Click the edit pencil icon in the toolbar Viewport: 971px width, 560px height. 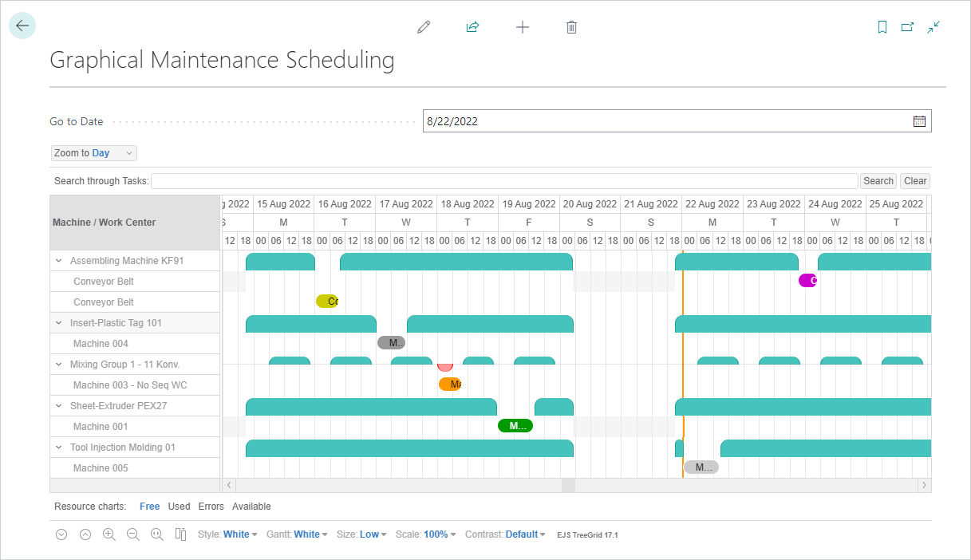coord(424,26)
